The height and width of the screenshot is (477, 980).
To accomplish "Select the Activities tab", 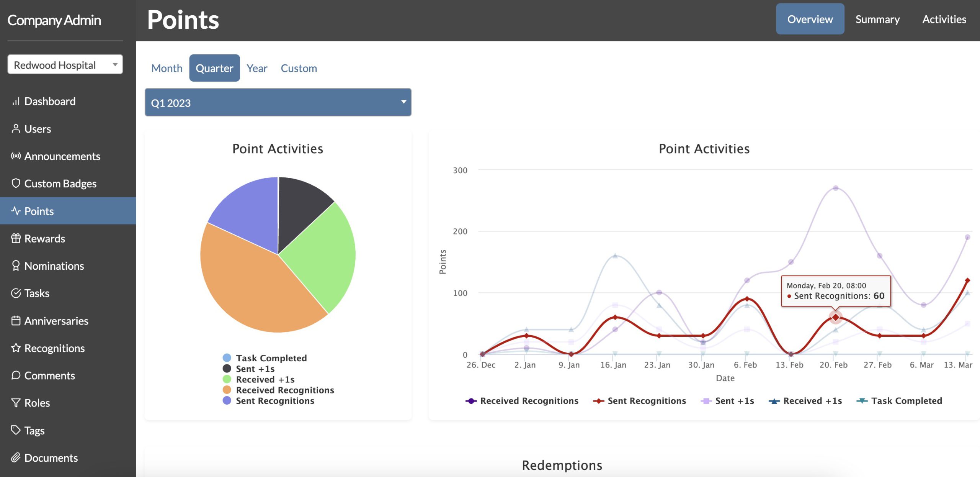I will coord(944,19).
